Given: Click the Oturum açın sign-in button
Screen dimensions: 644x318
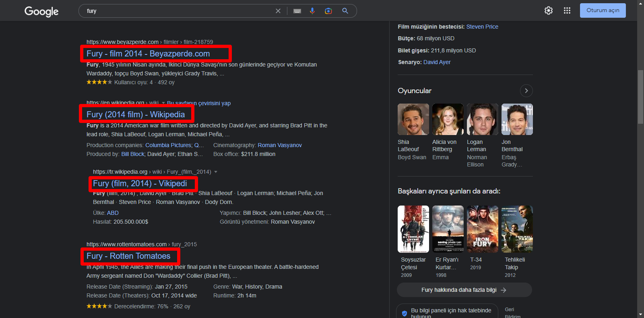Looking at the screenshot, I should click(x=603, y=10).
